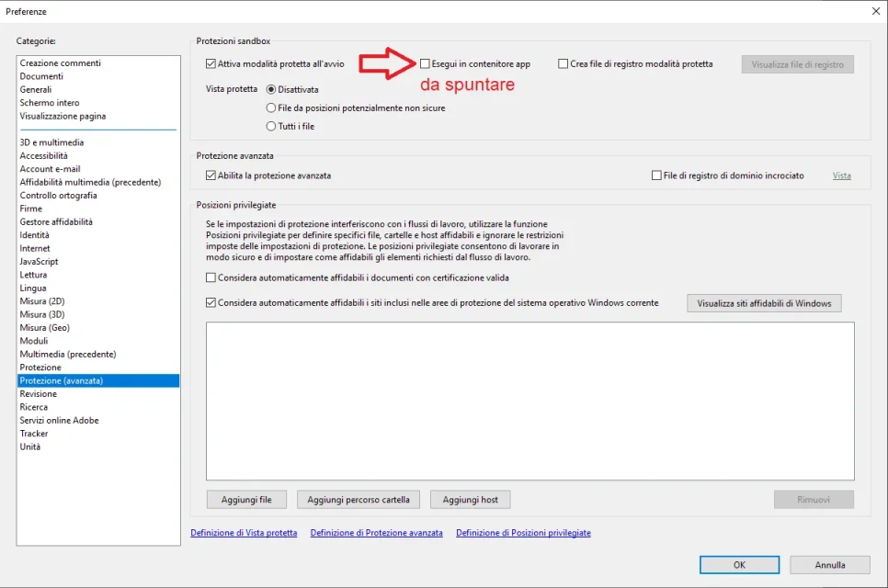
Task: Enable "File di registro di dominio incrociato"
Action: pyautogui.click(x=657, y=175)
